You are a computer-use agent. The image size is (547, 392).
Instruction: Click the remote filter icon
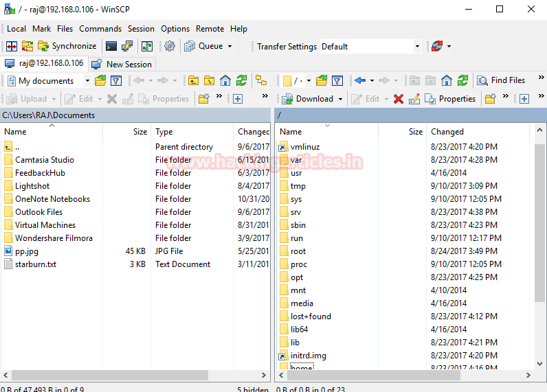click(337, 80)
